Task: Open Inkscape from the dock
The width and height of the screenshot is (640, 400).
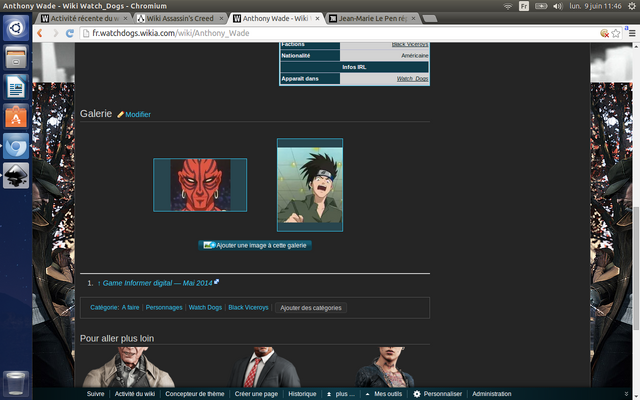Action: coord(16,176)
